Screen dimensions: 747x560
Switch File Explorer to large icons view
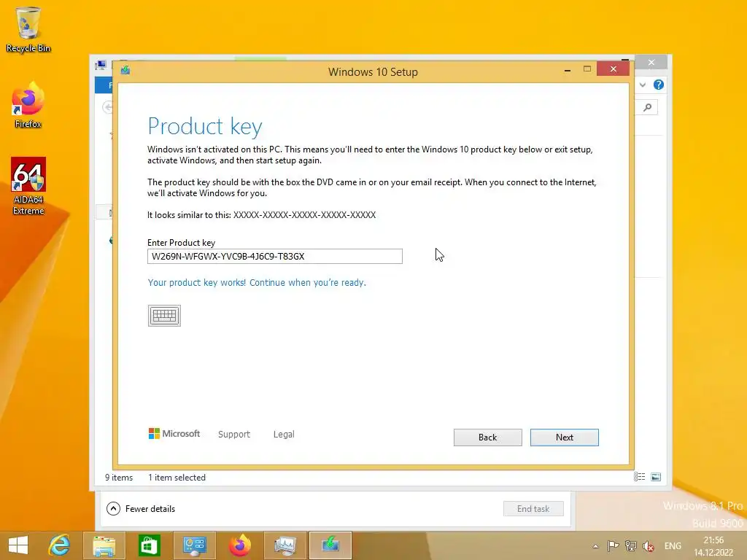tap(656, 477)
